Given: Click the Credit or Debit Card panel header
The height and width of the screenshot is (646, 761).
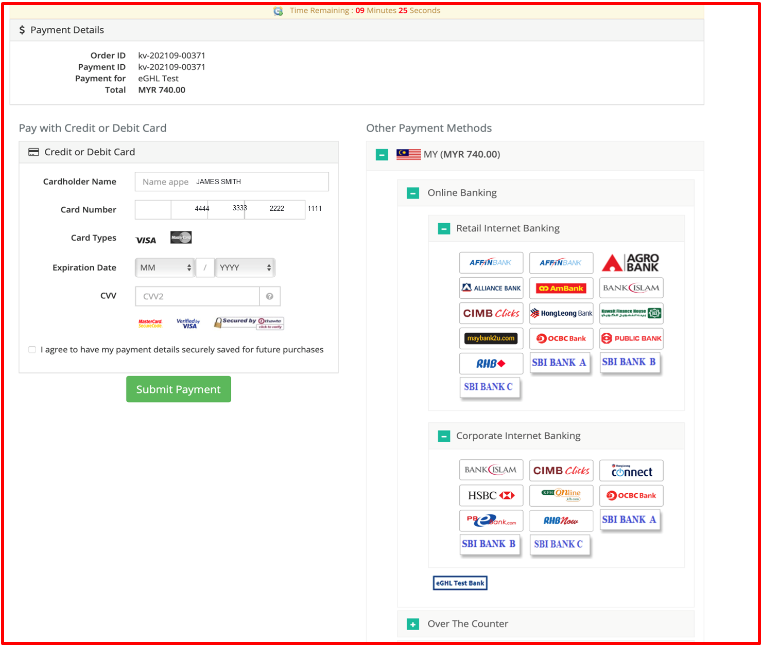Looking at the screenshot, I should (x=179, y=152).
